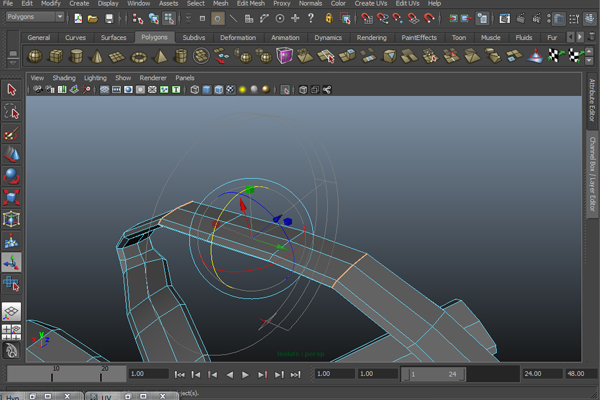Click the playback end field showing 24.00
Image resolution: width=600 pixels, height=400 pixels.
tap(541, 374)
